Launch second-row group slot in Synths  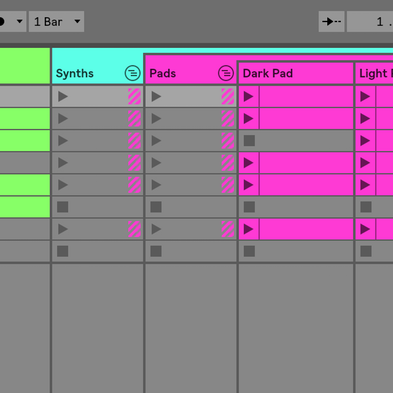tap(63, 119)
